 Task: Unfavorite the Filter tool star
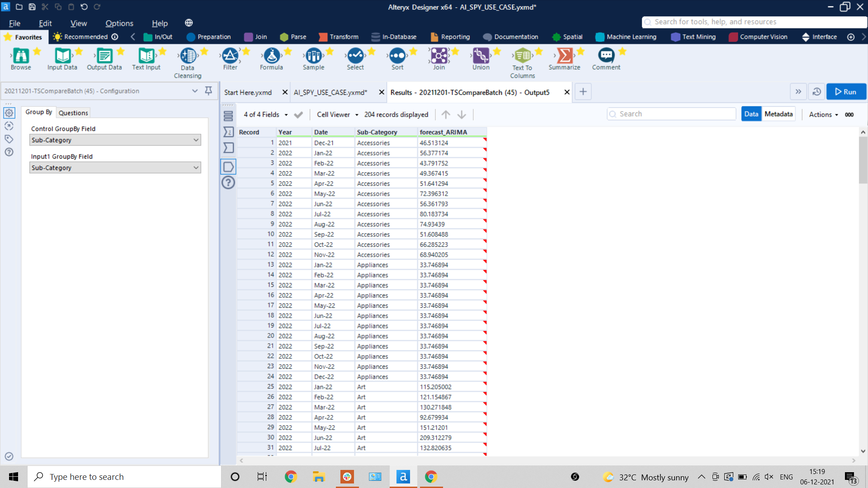point(246,51)
